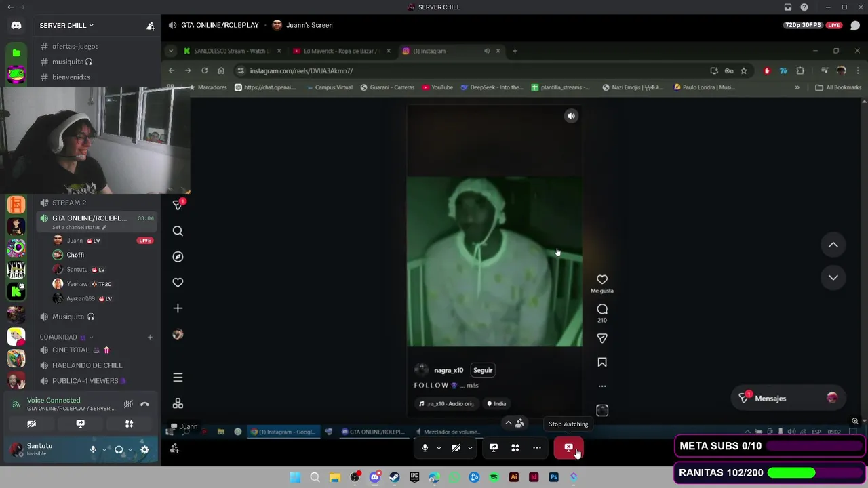Open Spotify from the Windows taskbar

494,477
